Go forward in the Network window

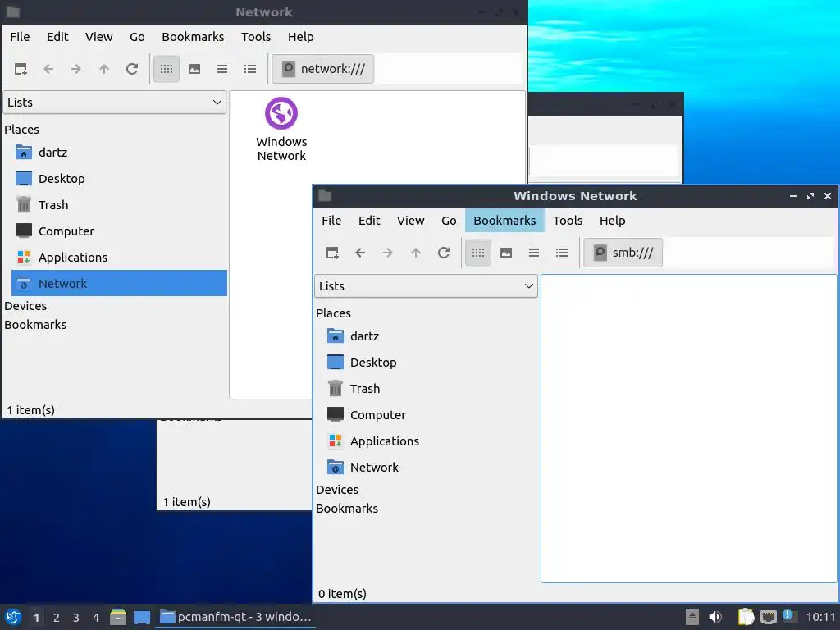click(x=76, y=69)
